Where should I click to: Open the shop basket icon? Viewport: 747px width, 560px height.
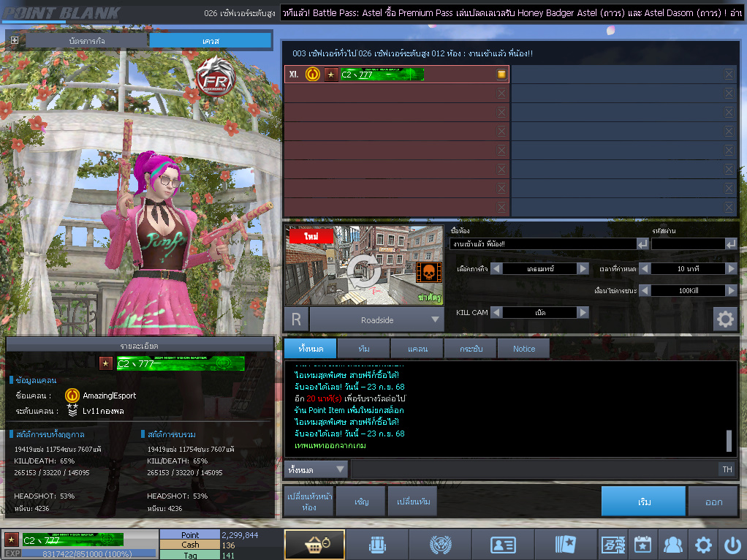pyautogui.click(x=314, y=545)
